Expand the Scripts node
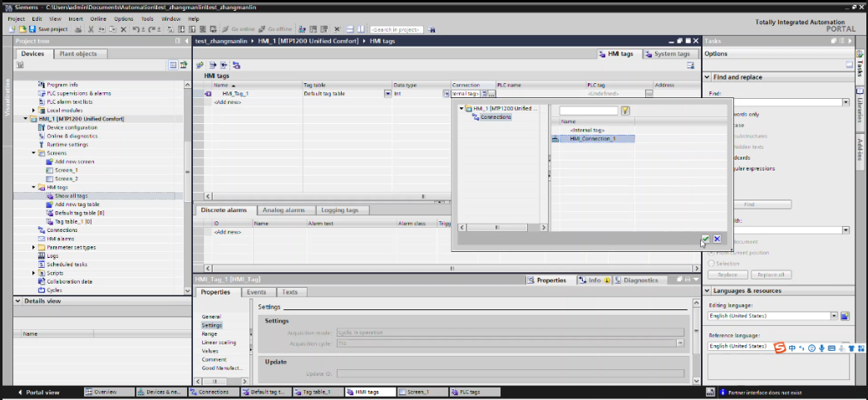The image size is (868, 400). tap(33, 273)
